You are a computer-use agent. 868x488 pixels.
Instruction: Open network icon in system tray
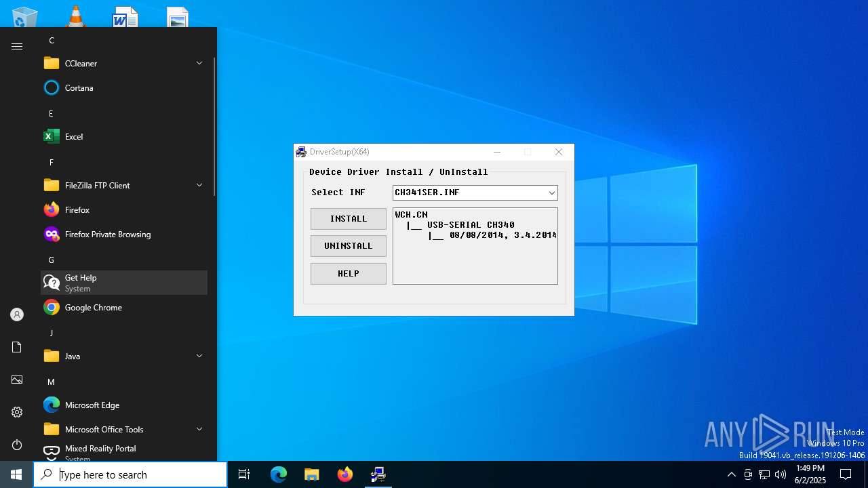pos(764,474)
